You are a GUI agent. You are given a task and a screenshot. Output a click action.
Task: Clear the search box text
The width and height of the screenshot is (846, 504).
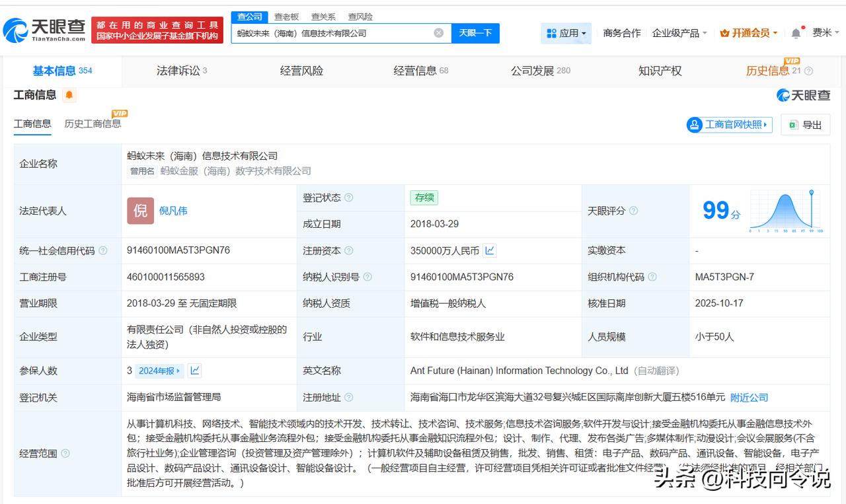tap(439, 33)
